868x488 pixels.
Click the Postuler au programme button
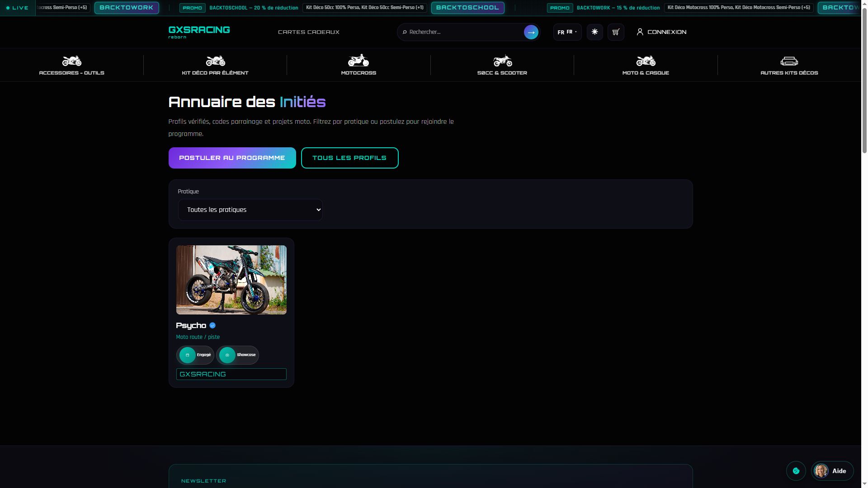pos(232,158)
